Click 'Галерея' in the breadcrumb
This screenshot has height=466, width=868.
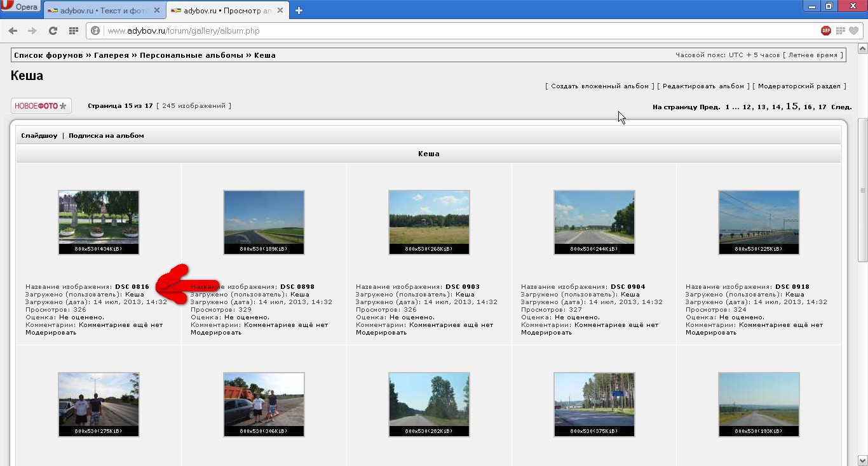pos(111,55)
